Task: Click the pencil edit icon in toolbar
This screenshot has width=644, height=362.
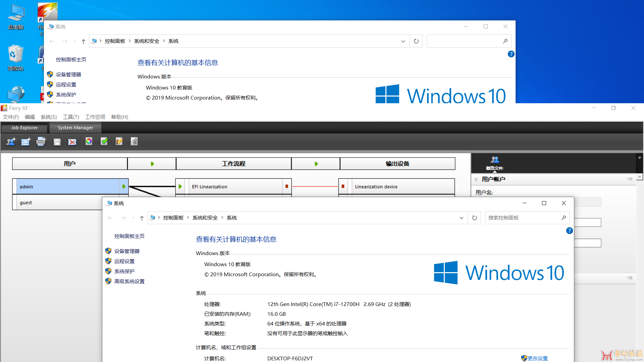Action: (119, 141)
